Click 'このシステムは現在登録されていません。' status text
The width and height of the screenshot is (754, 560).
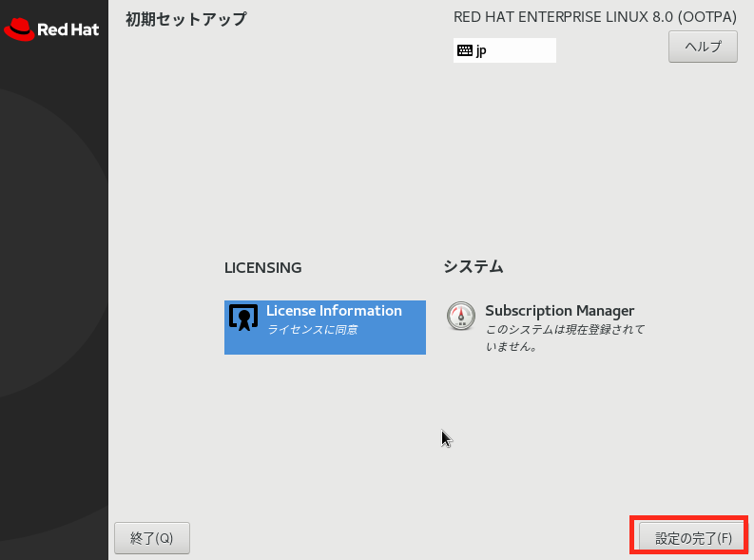tap(565, 338)
